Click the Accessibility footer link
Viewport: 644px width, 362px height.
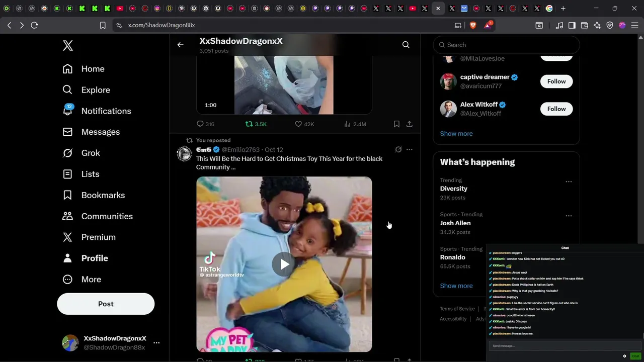click(453, 319)
